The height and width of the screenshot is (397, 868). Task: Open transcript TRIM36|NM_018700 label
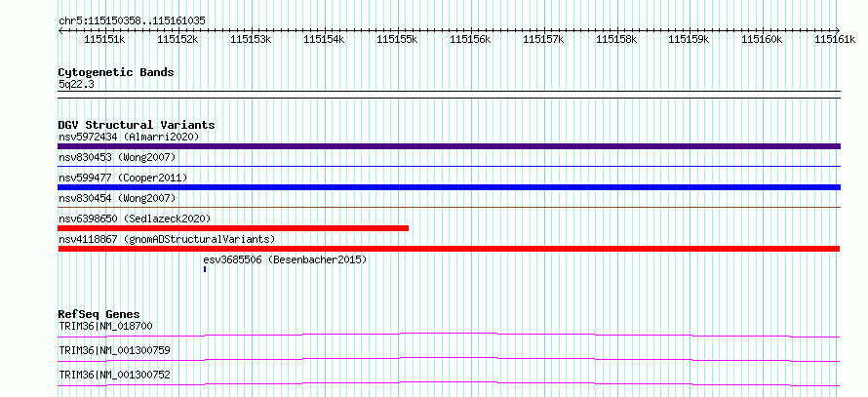[105, 326]
